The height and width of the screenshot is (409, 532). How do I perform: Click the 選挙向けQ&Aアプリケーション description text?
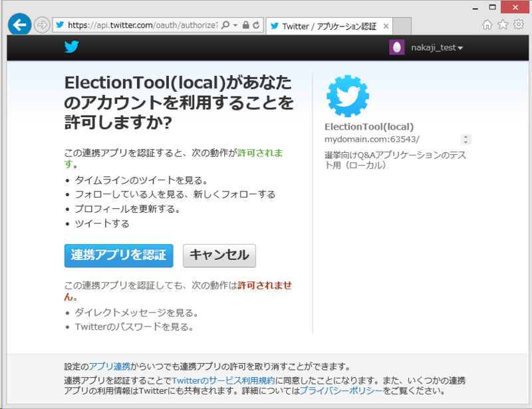395,160
